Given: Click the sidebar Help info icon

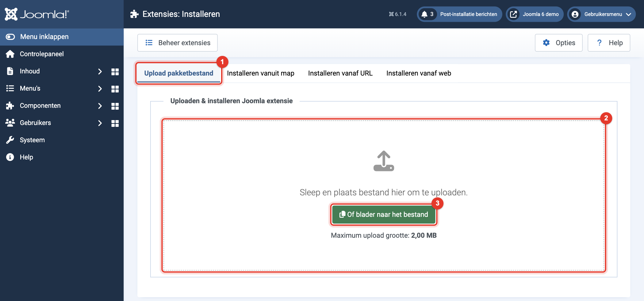Looking at the screenshot, I should click(10, 157).
